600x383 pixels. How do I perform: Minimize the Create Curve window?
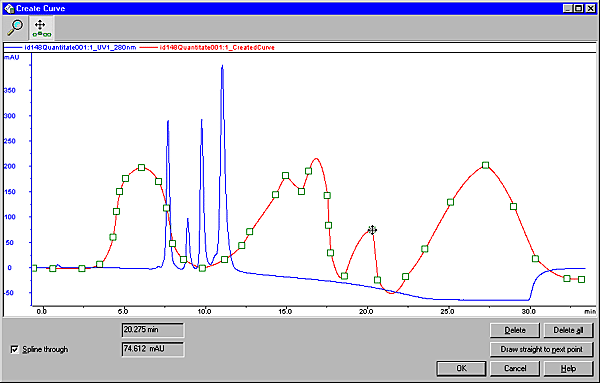pyautogui.click(x=568, y=8)
